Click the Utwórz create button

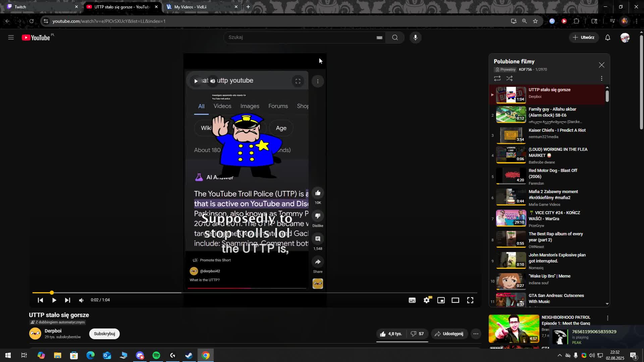[584, 38]
